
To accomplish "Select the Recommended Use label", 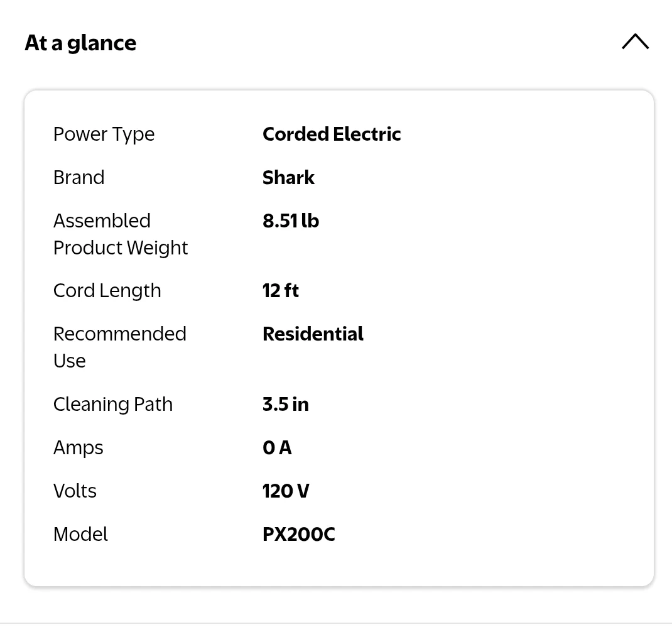I will 119,347.
